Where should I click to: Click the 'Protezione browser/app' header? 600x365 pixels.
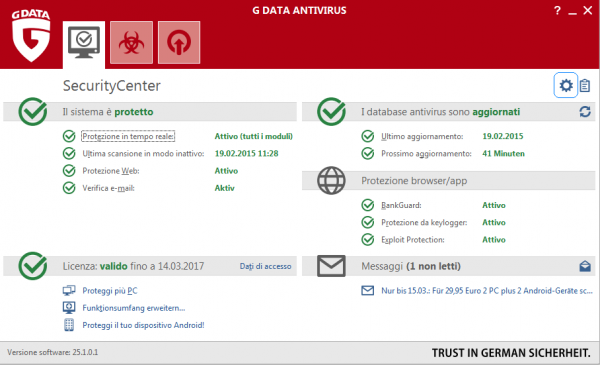(x=414, y=181)
